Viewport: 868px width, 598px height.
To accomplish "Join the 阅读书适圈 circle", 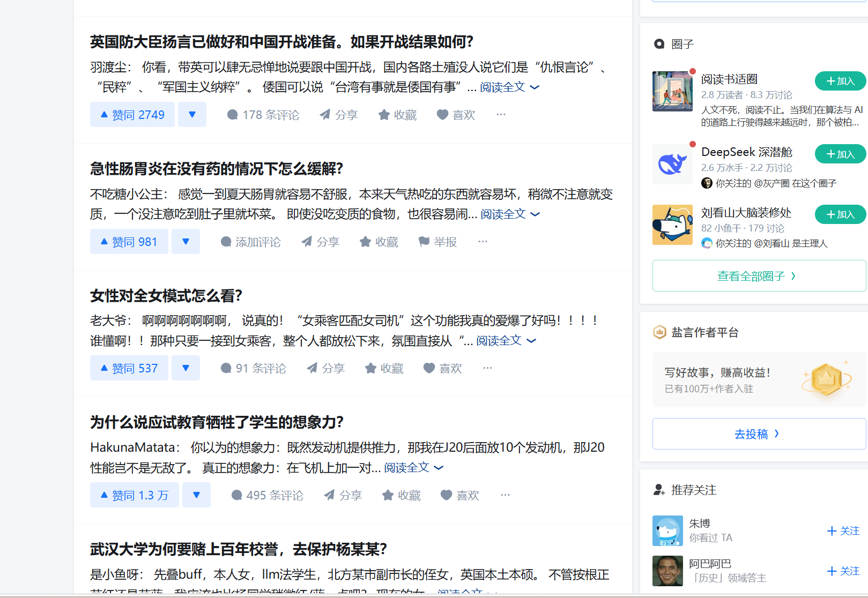I will 840,81.
